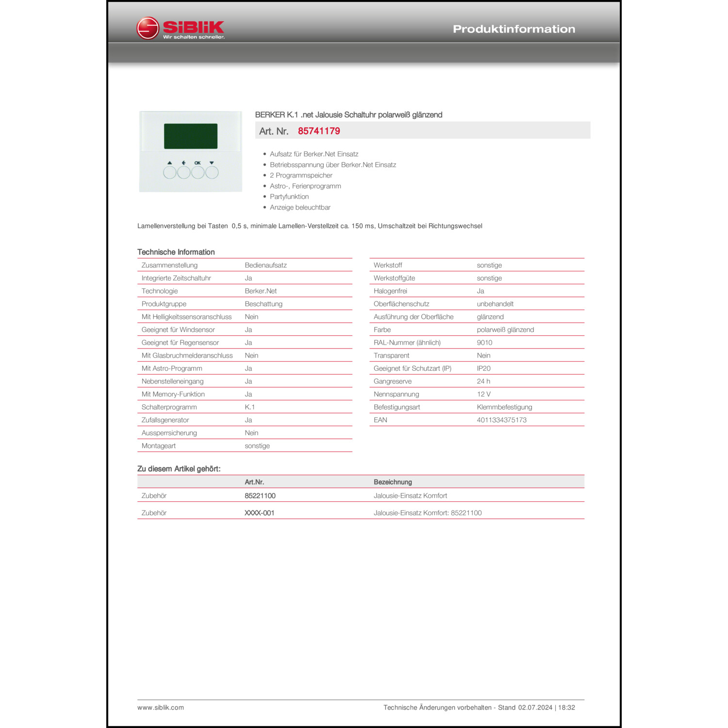Click the 'Zufallsgenerator' label
728x728 pixels.
(165, 420)
